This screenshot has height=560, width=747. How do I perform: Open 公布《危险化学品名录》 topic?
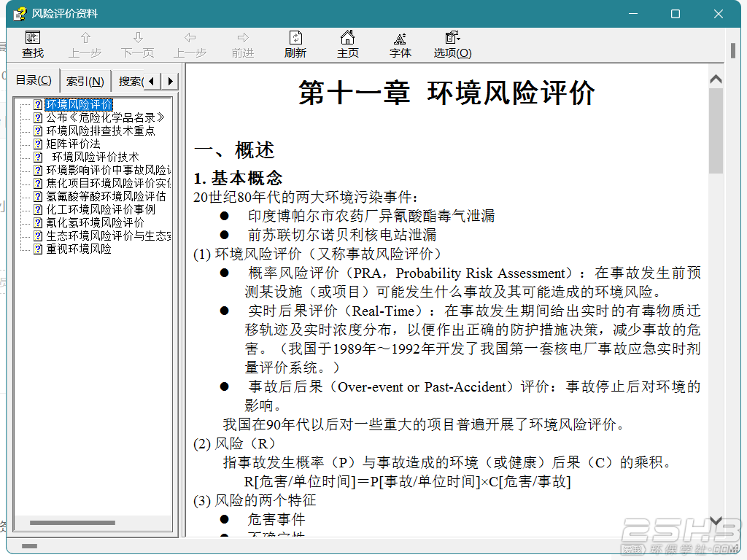tap(105, 117)
